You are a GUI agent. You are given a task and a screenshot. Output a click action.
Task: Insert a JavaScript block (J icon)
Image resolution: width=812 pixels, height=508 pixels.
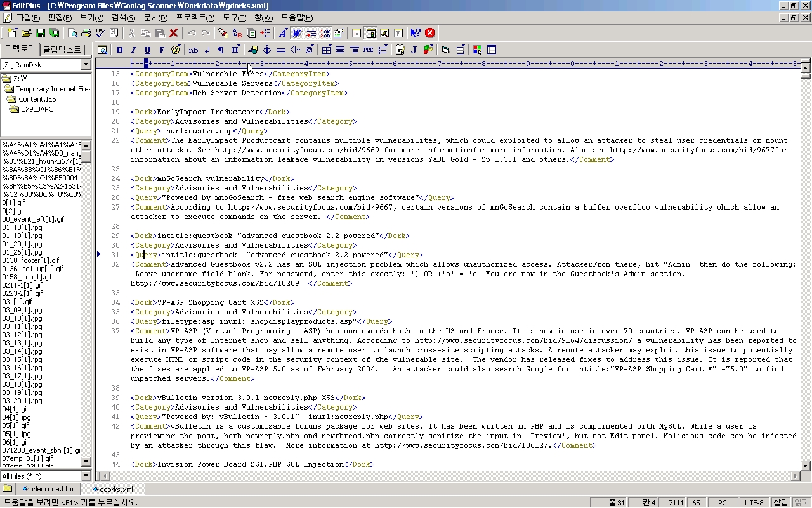[x=414, y=50]
